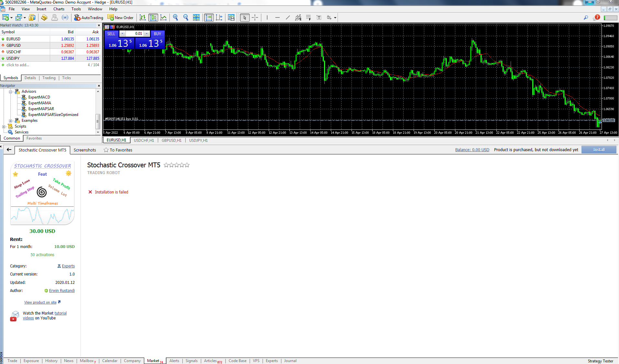
Task: Close the Navigator panel
Action: [x=99, y=86]
